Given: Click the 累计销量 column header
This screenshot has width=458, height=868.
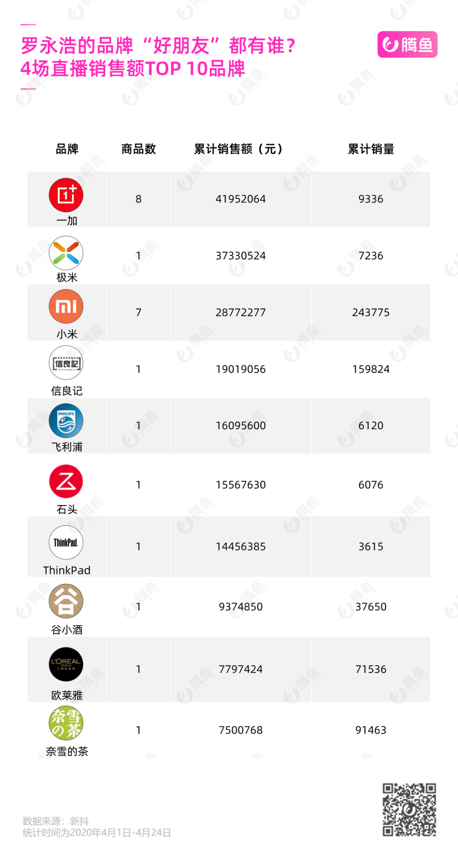Looking at the screenshot, I should (x=371, y=149).
